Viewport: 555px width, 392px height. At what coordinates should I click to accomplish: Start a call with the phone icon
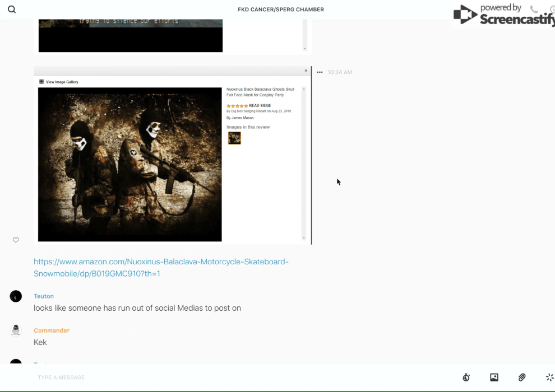click(534, 10)
